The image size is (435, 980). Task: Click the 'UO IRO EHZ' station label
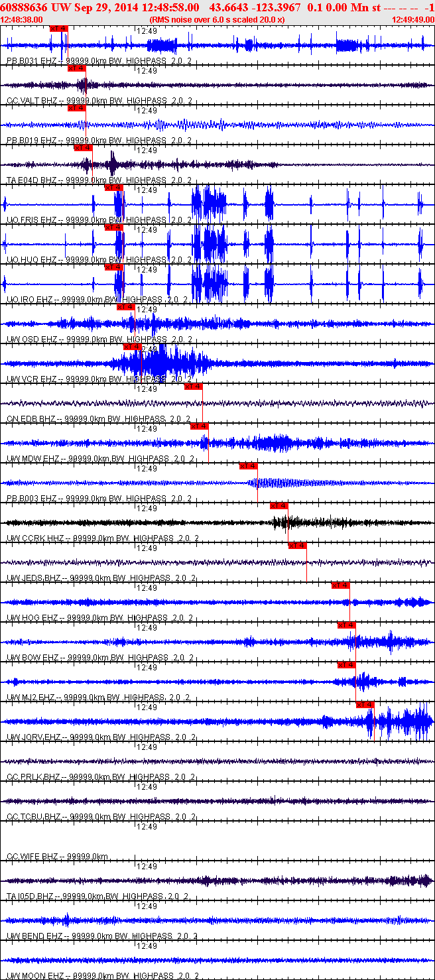point(31,300)
